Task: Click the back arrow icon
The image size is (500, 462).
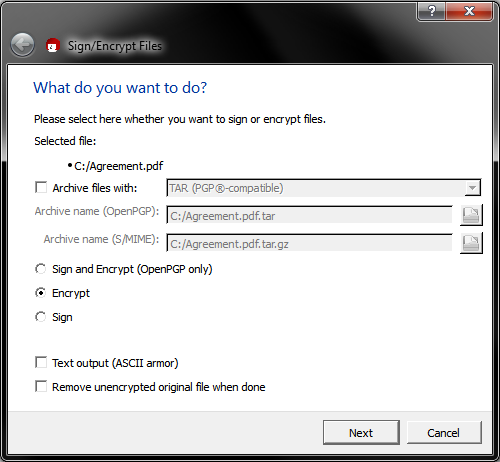Action: pos(22,45)
